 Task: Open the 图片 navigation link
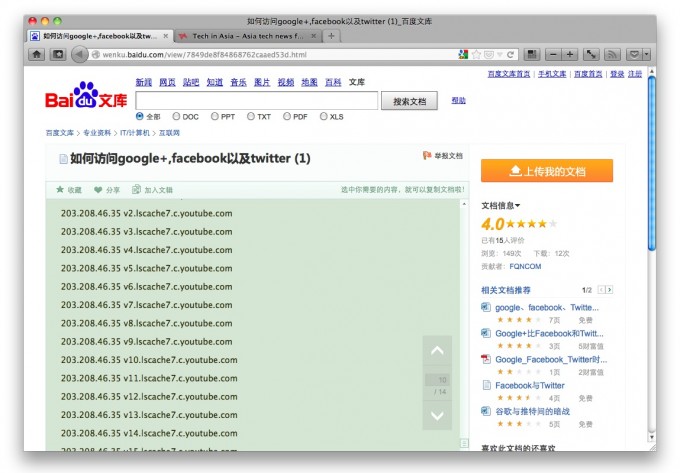pos(262,82)
